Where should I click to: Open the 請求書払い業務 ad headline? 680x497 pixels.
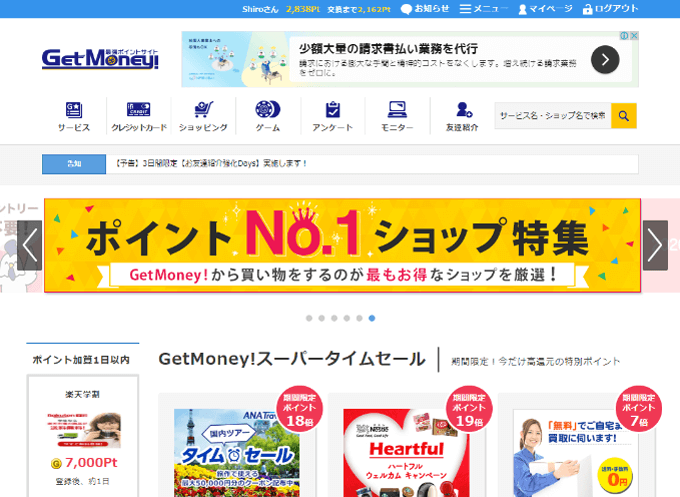pos(388,48)
